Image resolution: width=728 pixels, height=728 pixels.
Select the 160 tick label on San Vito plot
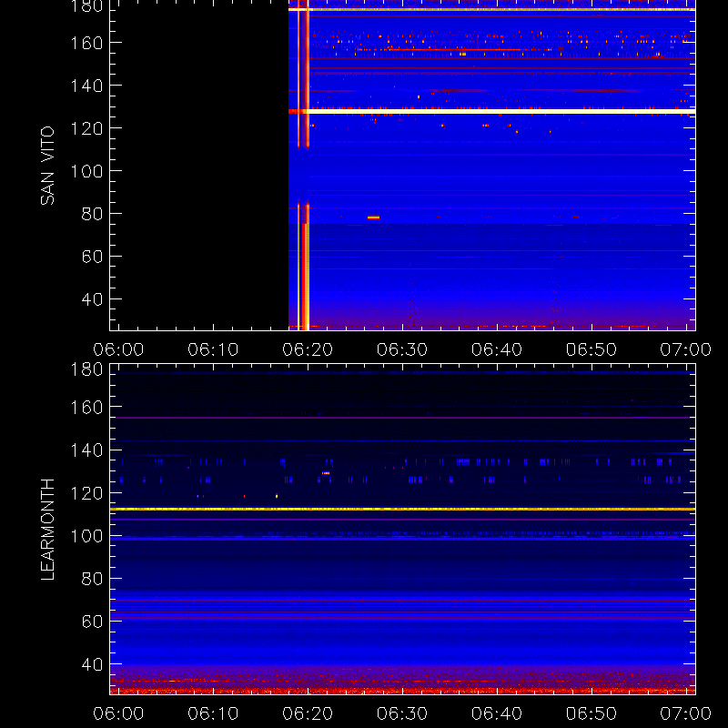(86, 43)
